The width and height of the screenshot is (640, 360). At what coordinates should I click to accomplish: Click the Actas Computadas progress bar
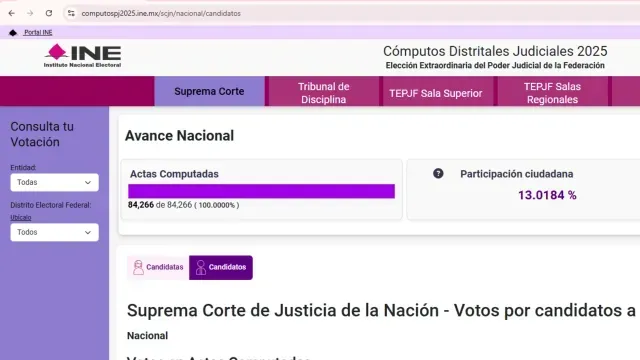261,191
